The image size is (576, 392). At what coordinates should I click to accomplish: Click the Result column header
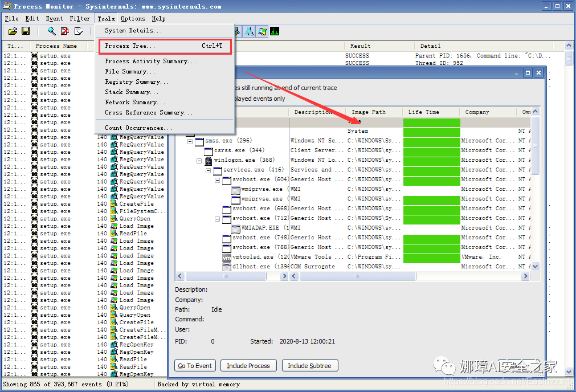379,46
